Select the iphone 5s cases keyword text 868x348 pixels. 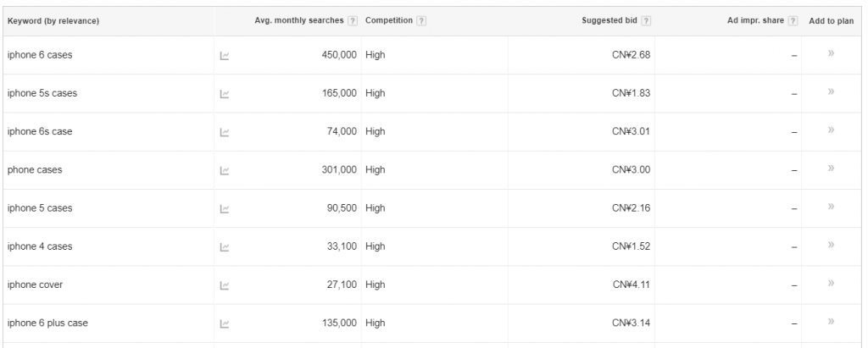pos(42,94)
